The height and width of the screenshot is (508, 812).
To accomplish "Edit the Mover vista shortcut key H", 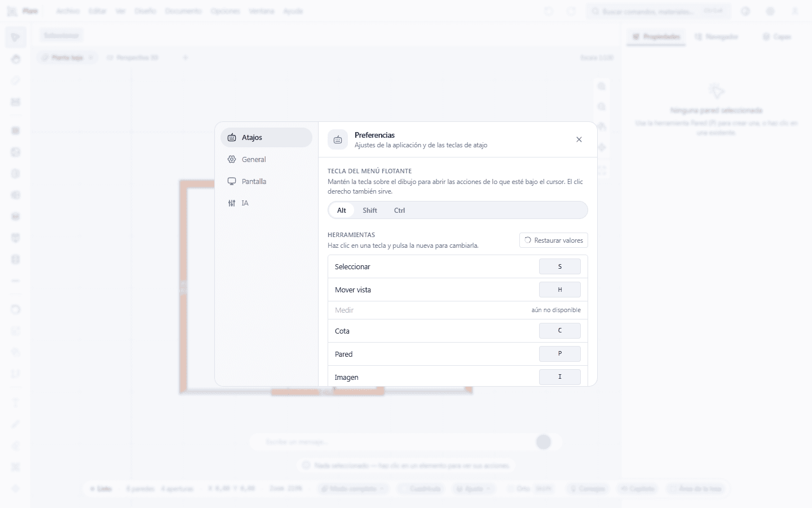I will point(560,290).
